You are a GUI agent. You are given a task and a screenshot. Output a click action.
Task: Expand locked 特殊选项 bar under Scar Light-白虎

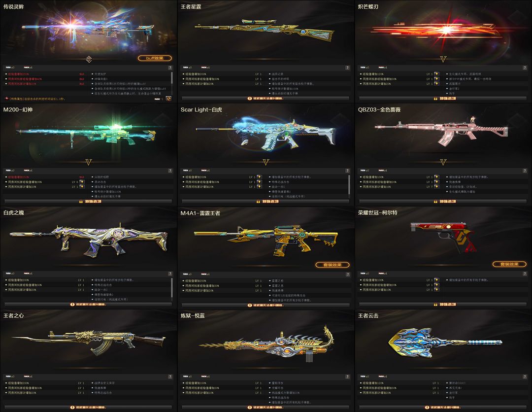[x=266, y=202]
